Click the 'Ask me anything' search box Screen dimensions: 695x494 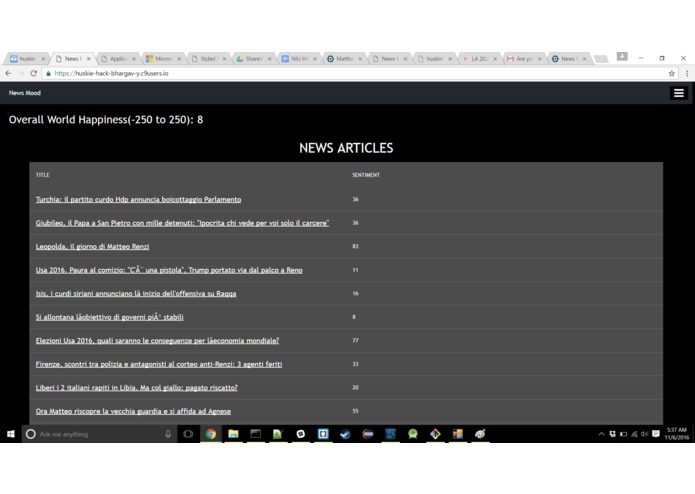point(100,434)
